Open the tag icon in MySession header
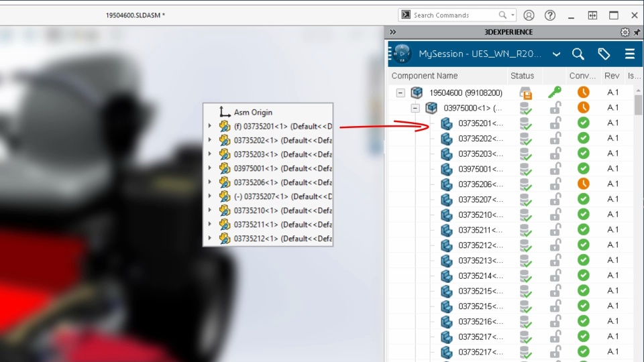The height and width of the screenshot is (362, 644). [603, 54]
